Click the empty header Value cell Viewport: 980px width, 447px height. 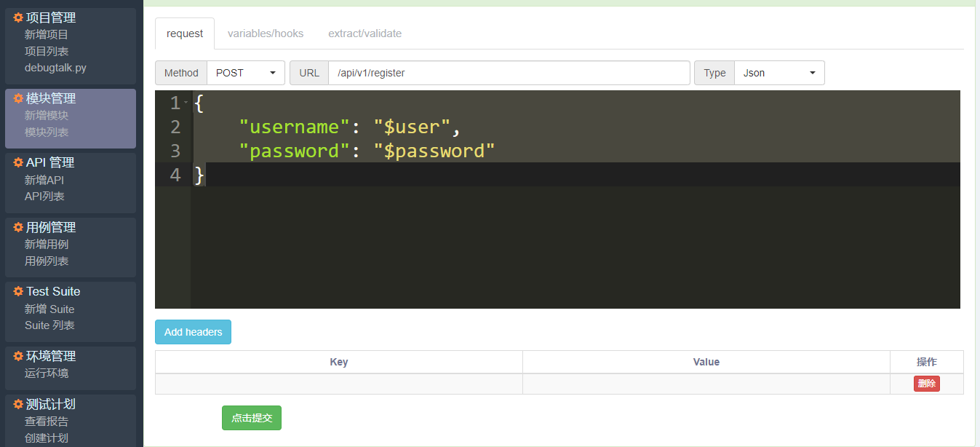(706, 384)
